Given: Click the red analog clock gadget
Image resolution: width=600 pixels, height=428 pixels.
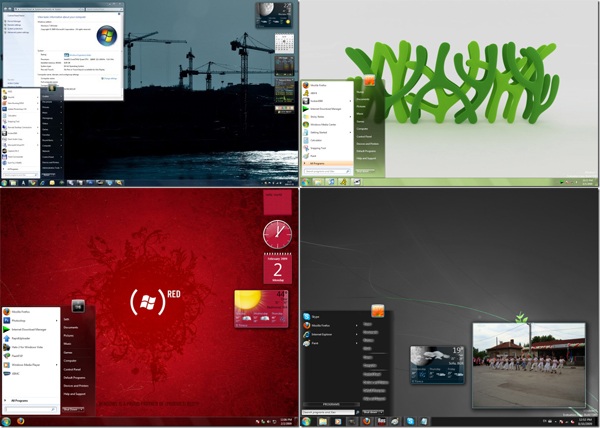Looking at the screenshot, I should point(277,234).
